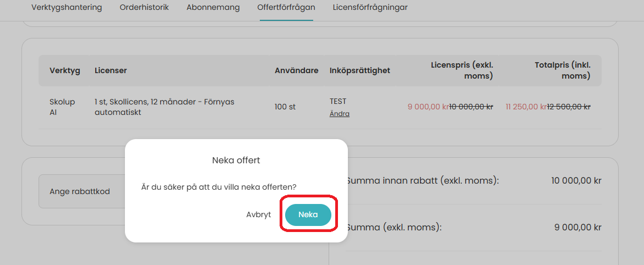The image size is (644, 265).
Task: Click the TEST purchase right text
Action: pos(338,101)
